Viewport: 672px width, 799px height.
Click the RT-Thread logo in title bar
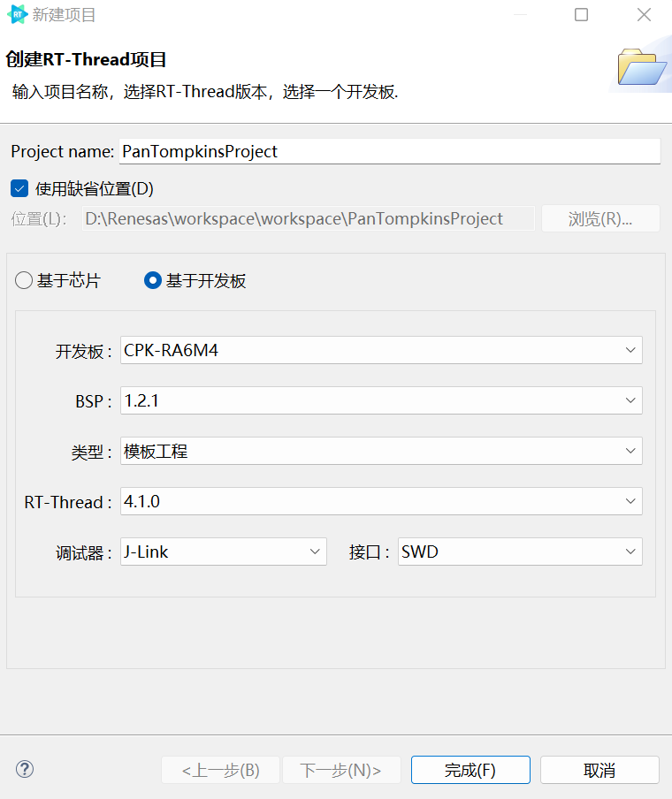pyautogui.click(x=18, y=14)
